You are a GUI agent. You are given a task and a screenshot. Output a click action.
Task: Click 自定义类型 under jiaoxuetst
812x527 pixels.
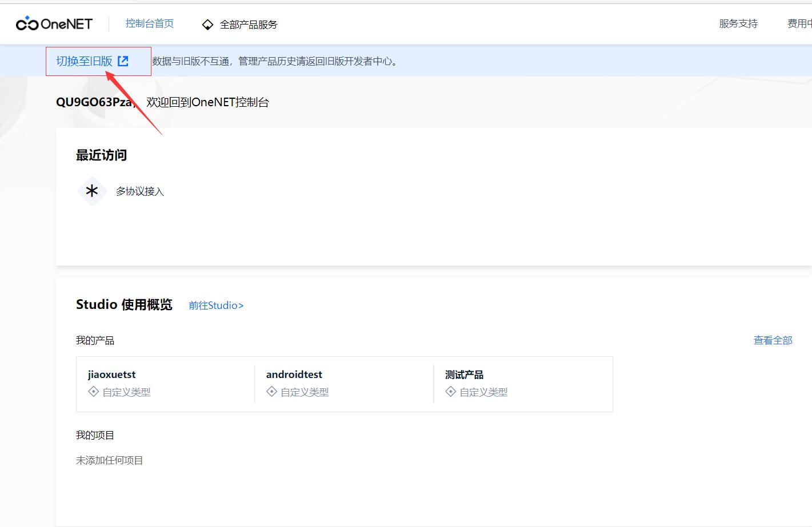pos(126,392)
